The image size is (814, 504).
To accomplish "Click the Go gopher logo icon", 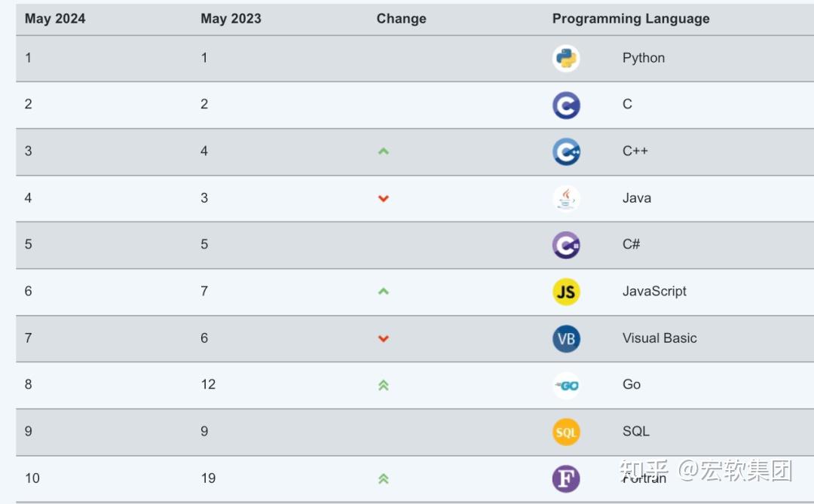I will [x=566, y=385].
